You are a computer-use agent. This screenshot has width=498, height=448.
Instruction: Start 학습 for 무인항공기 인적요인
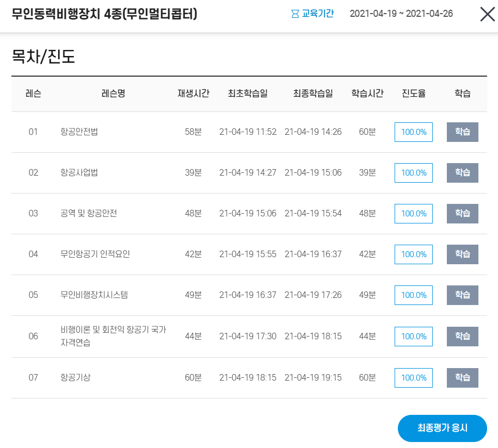(463, 254)
